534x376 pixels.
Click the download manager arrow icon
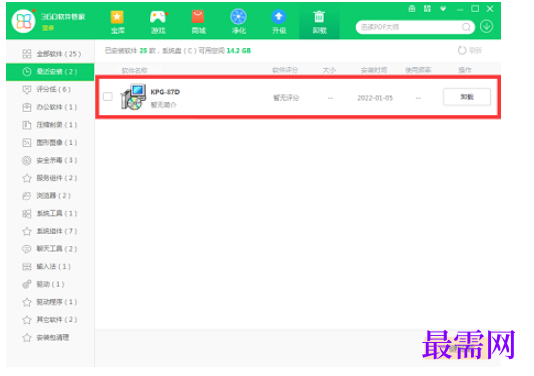pos(486,27)
